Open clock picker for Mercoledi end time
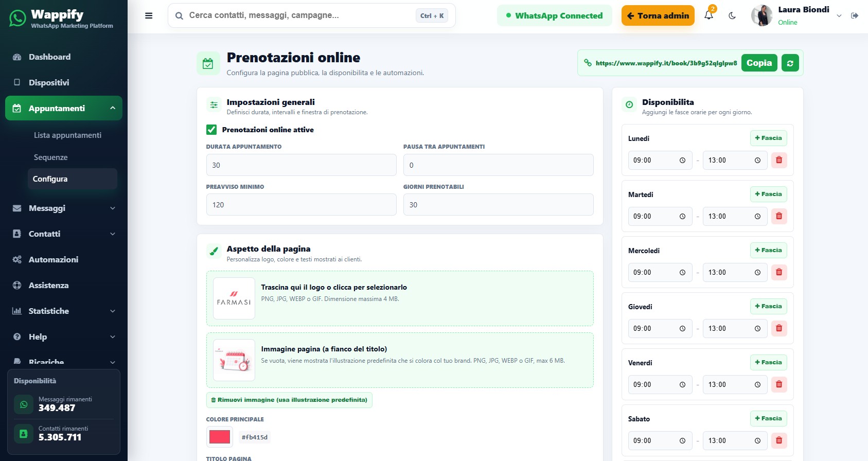 tap(757, 273)
